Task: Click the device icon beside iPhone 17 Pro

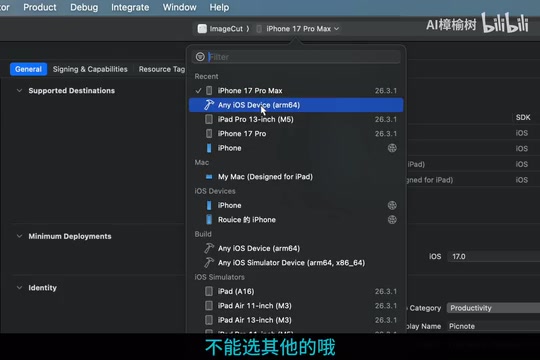Action: [x=209, y=134]
